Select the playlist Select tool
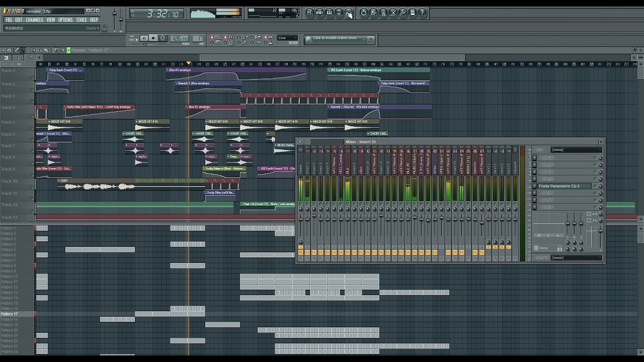The height and width of the screenshot is (362, 644). [50, 50]
